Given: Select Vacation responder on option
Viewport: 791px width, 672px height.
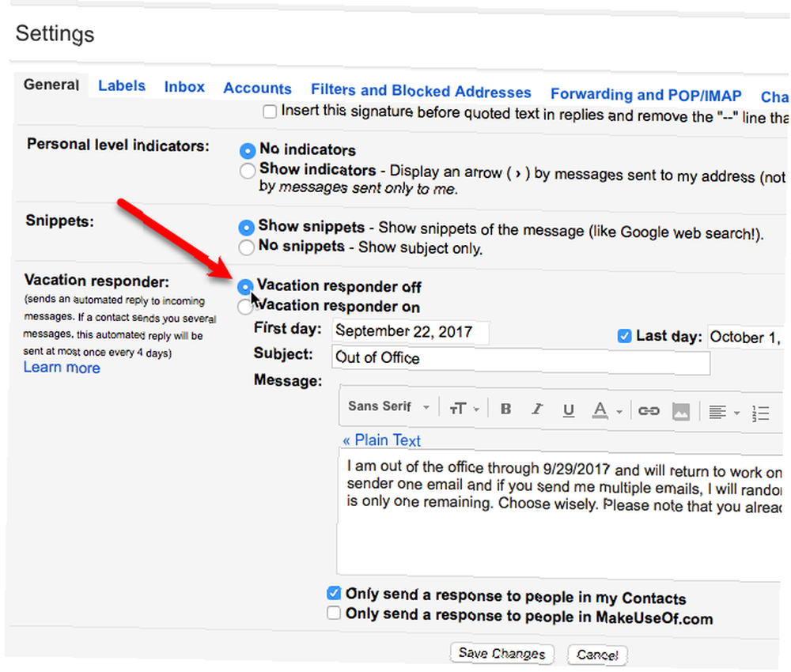Looking at the screenshot, I should click(x=244, y=307).
